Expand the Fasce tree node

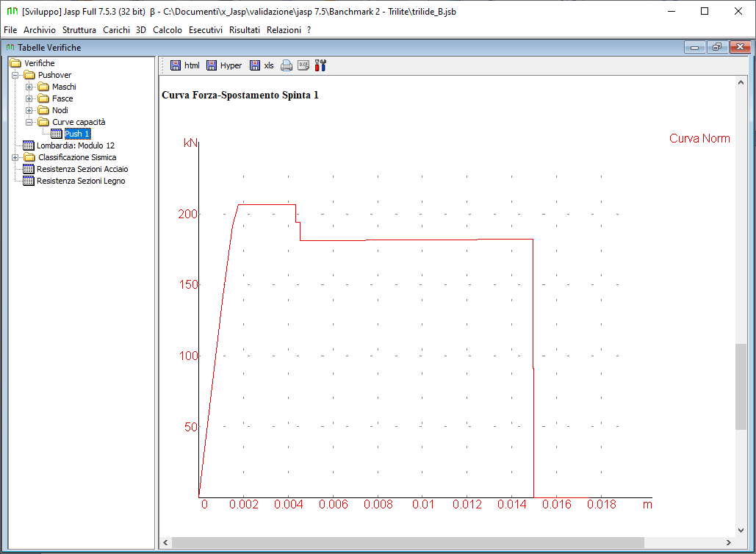(x=29, y=99)
